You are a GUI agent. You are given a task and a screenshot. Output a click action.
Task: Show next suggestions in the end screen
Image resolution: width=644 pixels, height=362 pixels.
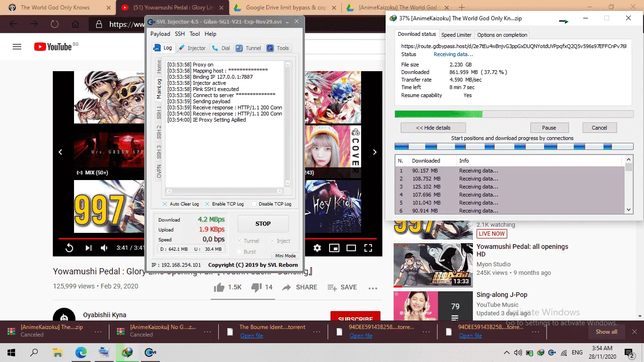pos(375,152)
